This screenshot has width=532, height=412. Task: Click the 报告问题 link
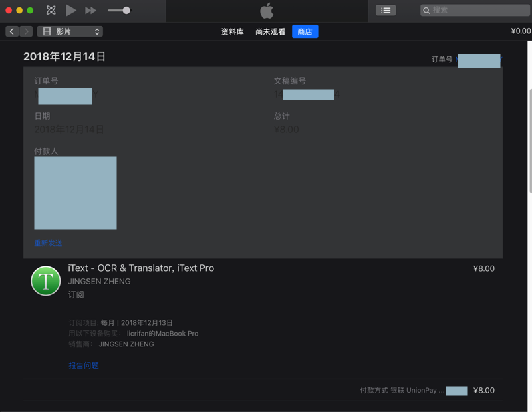(84, 365)
